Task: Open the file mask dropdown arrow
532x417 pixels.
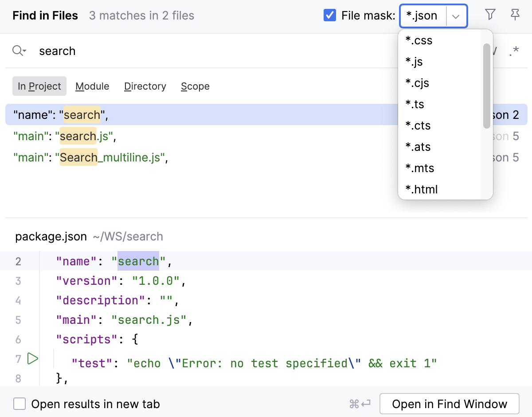Action: 456,15
